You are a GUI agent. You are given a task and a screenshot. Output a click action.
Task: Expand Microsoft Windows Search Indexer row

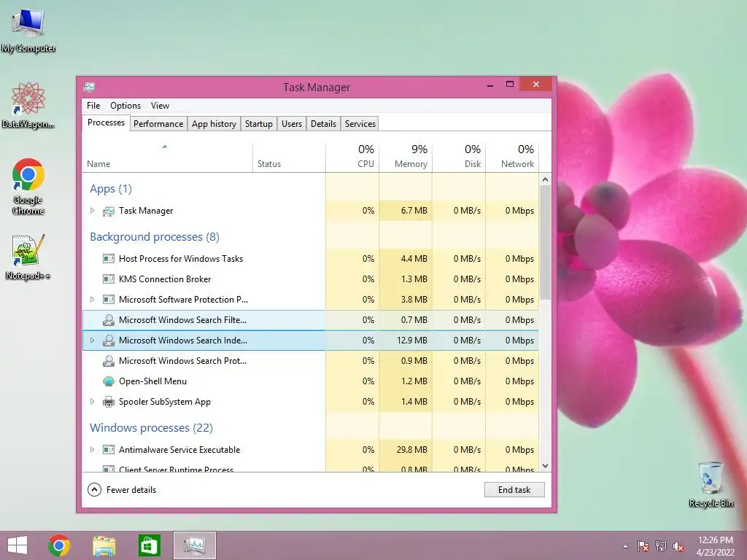tap(93, 341)
